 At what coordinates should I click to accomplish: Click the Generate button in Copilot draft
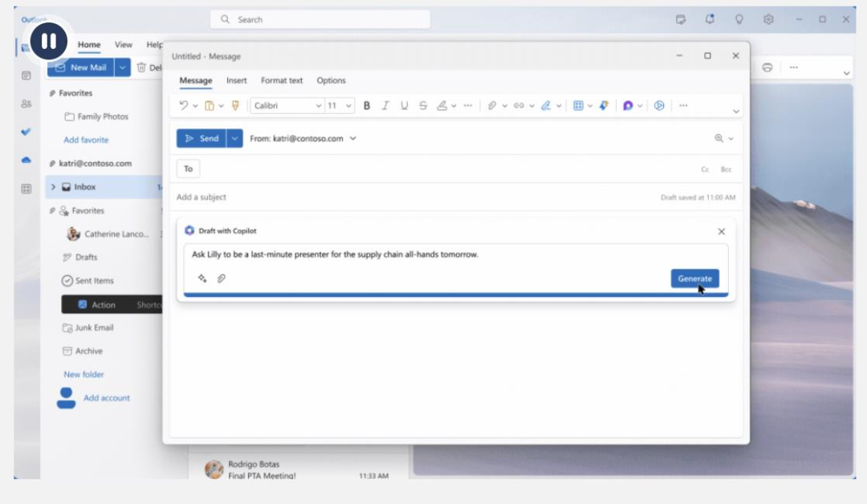click(x=694, y=278)
